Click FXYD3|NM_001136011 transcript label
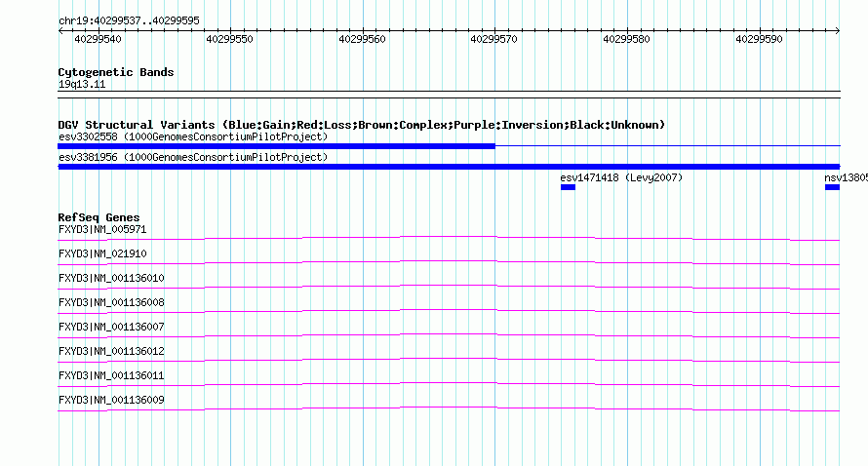868x466 pixels. 111,375
